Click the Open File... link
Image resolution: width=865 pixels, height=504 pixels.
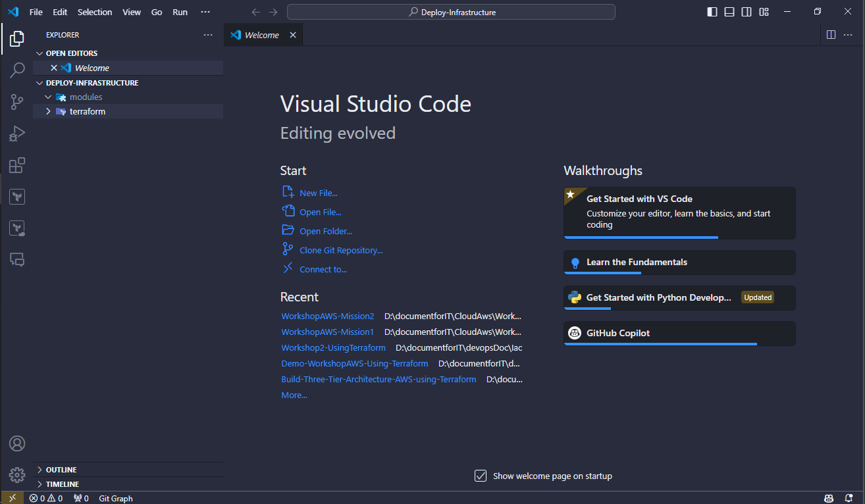pos(320,212)
